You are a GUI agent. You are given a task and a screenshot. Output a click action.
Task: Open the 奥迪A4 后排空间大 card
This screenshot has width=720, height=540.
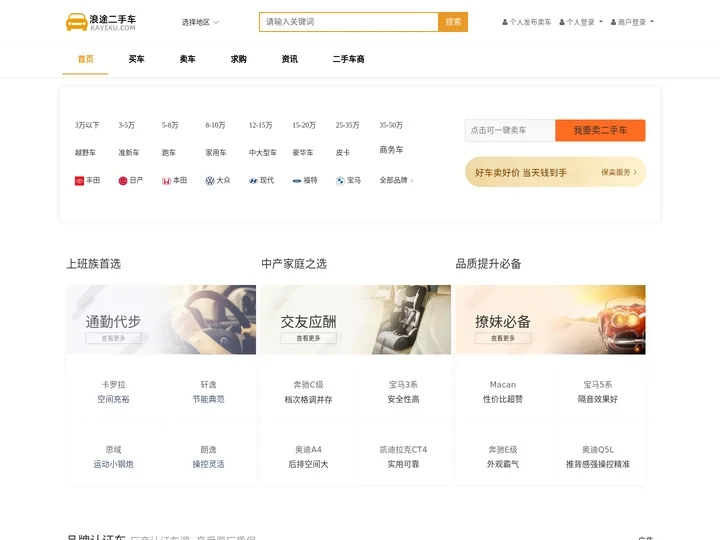pyautogui.click(x=308, y=457)
